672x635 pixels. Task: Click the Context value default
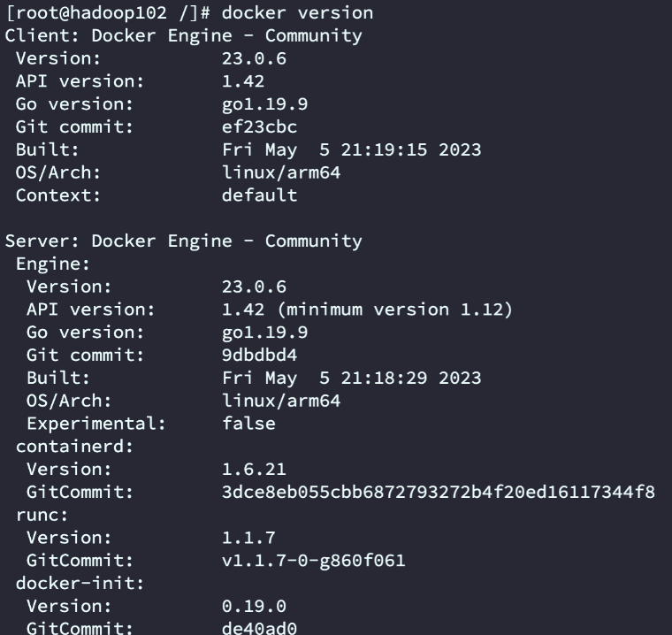(260, 195)
